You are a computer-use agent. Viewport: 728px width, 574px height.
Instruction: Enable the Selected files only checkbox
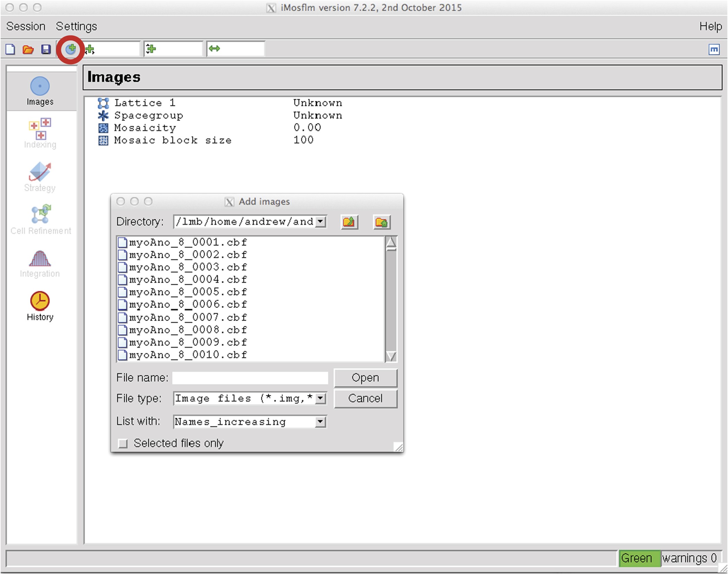[123, 443]
